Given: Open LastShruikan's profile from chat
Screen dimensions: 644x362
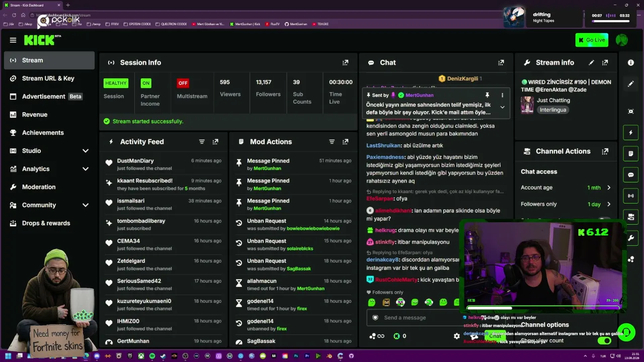Looking at the screenshot, I should coord(383,145).
